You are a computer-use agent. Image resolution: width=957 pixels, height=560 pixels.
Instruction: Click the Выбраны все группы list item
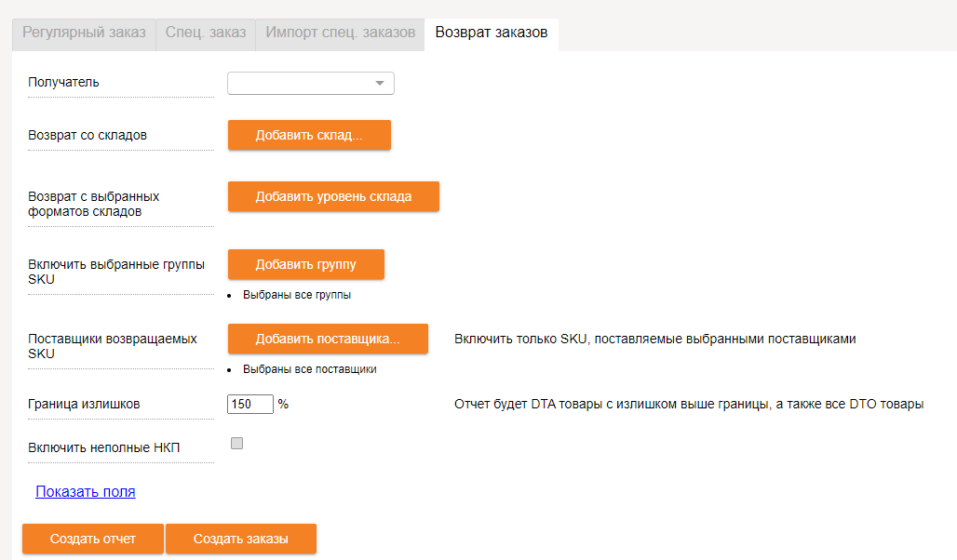point(296,296)
